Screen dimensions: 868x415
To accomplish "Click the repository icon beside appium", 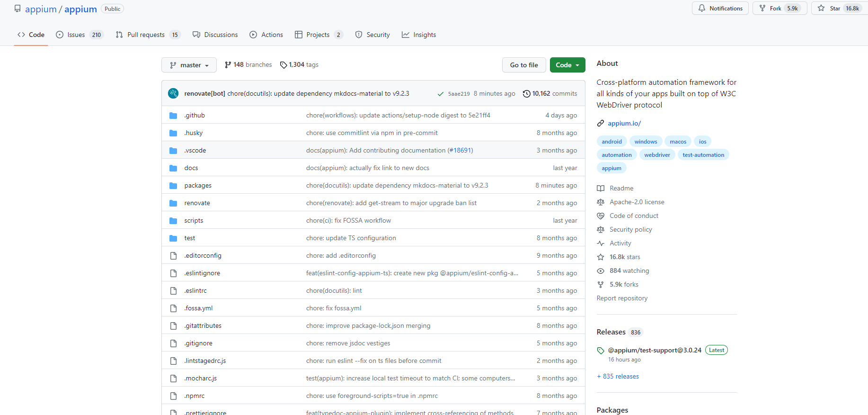I will (x=18, y=9).
